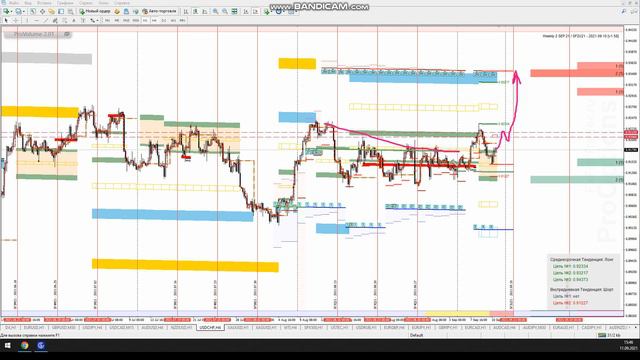Show the Market Watch panel icon
This screenshot has width=640, height=360.
point(33,11)
